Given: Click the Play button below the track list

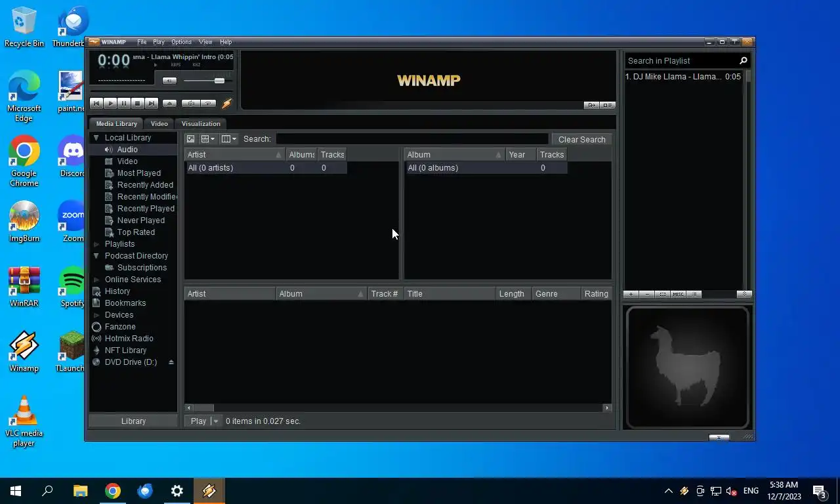Looking at the screenshot, I should (198, 421).
